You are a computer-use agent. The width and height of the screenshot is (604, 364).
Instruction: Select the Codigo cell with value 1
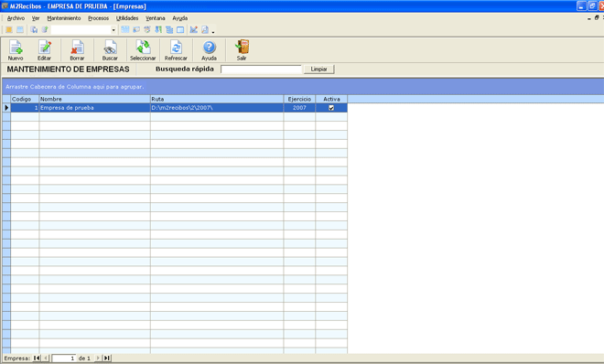pos(25,108)
